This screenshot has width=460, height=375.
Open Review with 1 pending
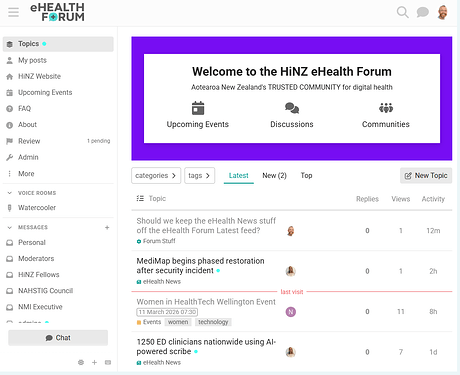point(58,141)
